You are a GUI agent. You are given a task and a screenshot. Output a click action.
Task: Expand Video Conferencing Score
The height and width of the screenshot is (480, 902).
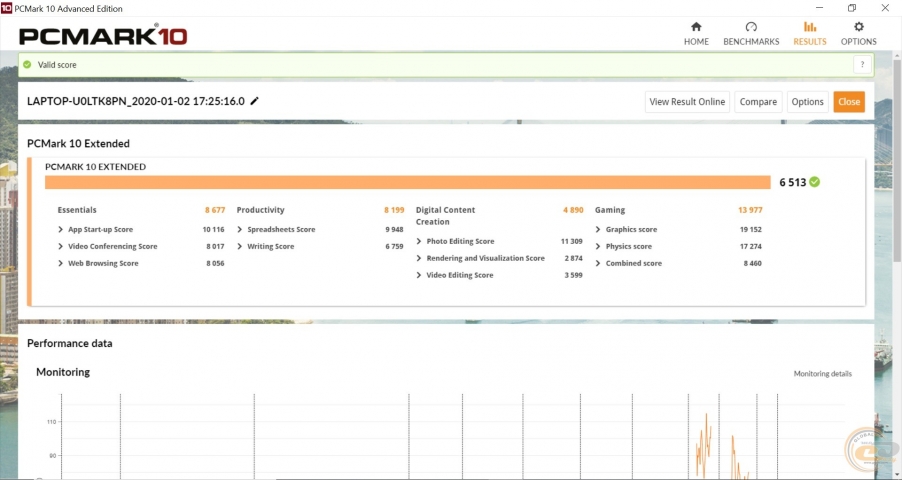60,246
